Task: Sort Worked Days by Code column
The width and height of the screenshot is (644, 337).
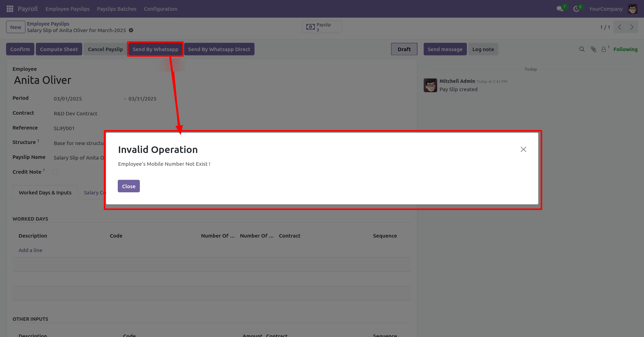Action: point(116,236)
